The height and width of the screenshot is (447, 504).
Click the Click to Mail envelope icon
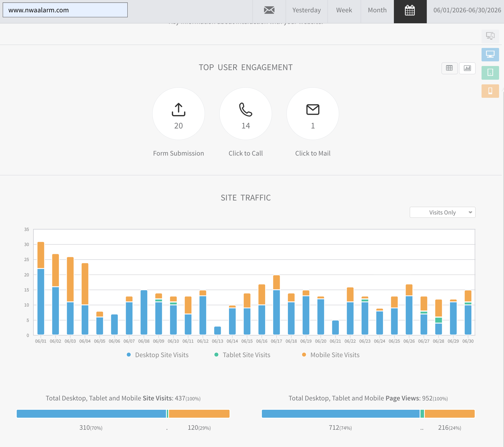coord(313,110)
